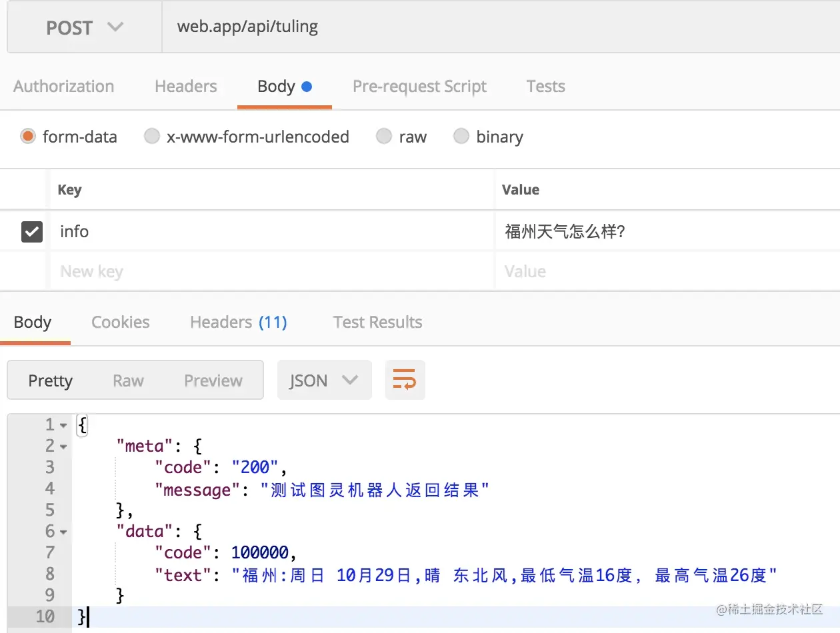This screenshot has height=633, width=840.
Task: Click the Key column header
Action: click(69, 190)
